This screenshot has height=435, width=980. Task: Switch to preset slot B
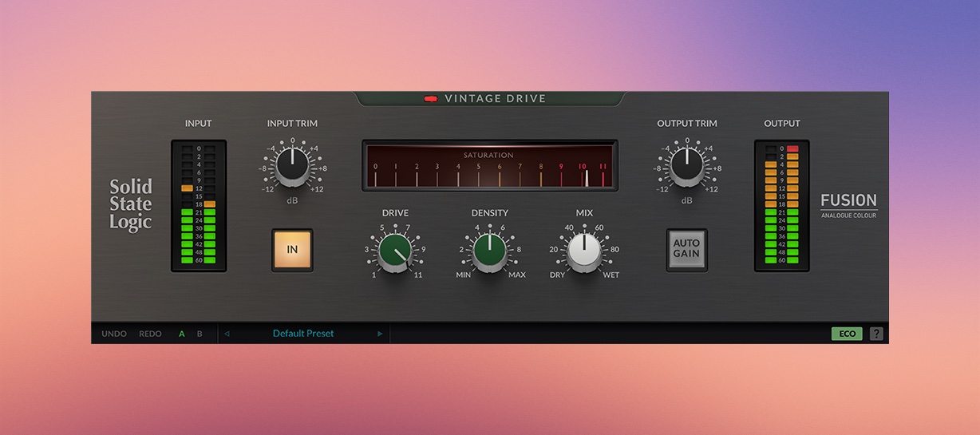point(200,334)
